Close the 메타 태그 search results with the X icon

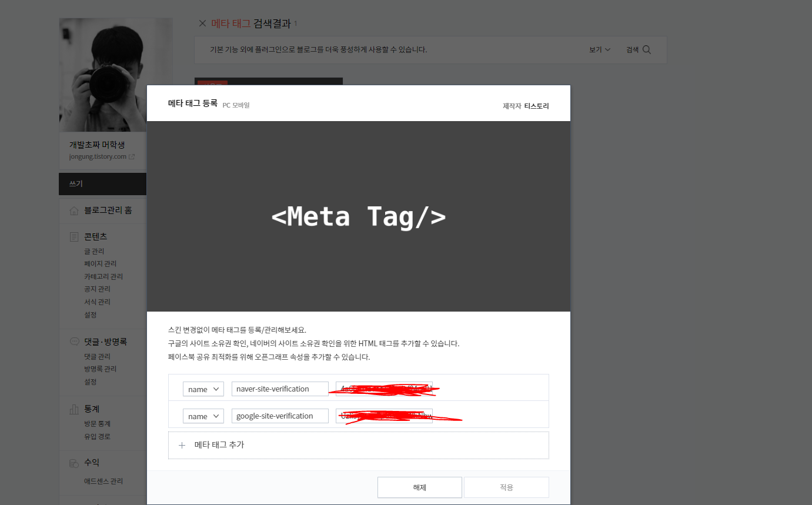tap(202, 24)
